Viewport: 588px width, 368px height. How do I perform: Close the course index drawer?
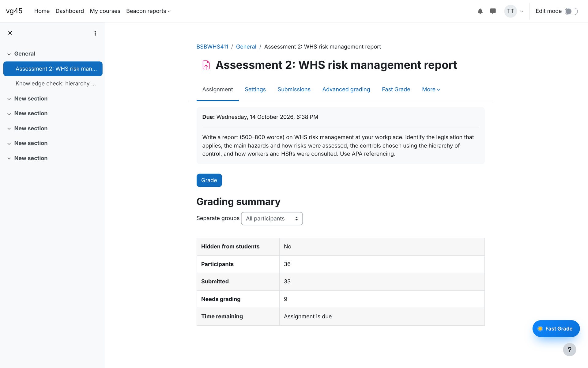pos(10,33)
